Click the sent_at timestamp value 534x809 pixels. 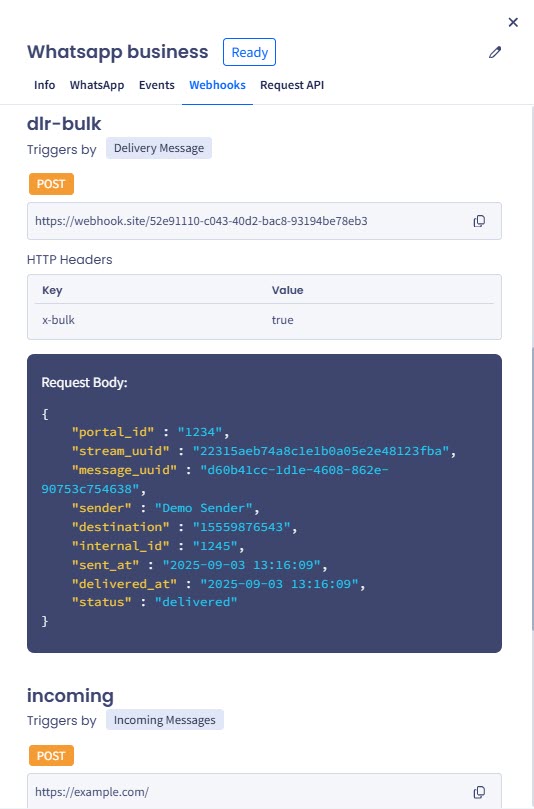click(241, 565)
